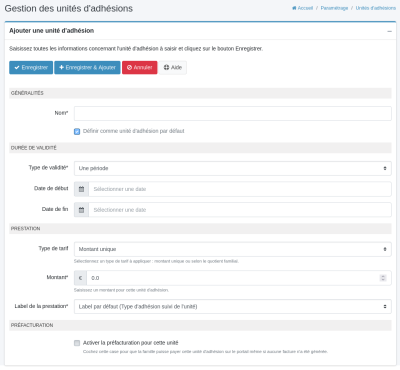Enable Activer la préfacturation pour cette unité

tap(77, 343)
